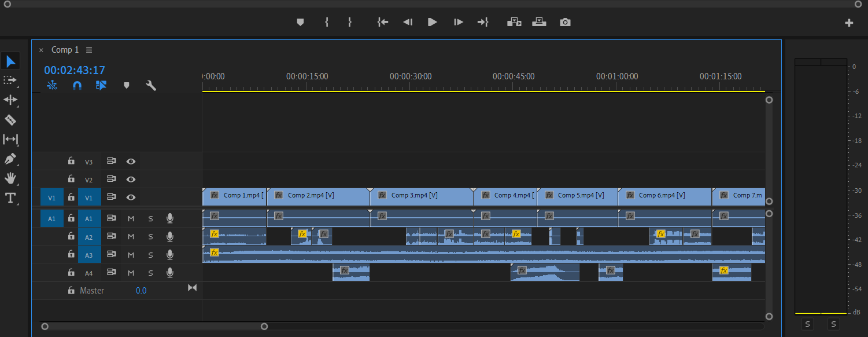The width and height of the screenshot is (868, 337).
Task: Mute track A1
Action: point(131,218)
